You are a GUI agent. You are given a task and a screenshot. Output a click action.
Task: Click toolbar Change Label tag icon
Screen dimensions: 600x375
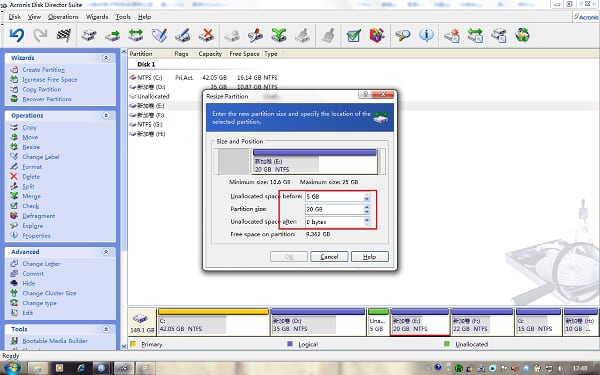[x=159, y=36]
